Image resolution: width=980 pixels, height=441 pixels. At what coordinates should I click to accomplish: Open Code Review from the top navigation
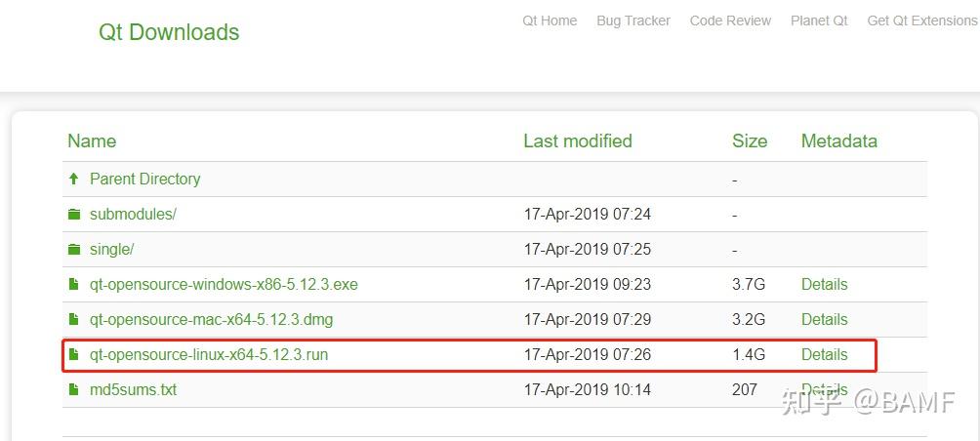point(730,20)
